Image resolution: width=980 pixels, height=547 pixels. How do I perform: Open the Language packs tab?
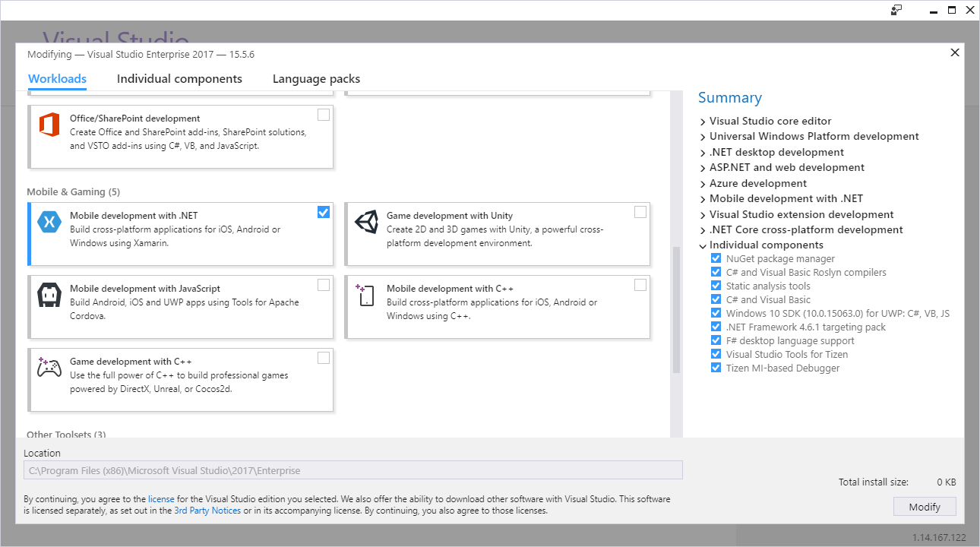click(x=316, y=79)
